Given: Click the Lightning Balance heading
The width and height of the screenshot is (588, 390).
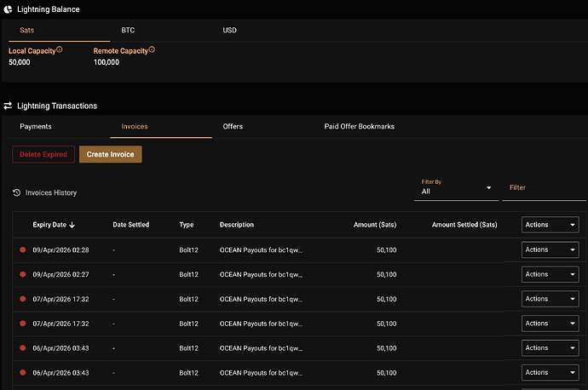Looking at the screenshot, I should (49, 9).
